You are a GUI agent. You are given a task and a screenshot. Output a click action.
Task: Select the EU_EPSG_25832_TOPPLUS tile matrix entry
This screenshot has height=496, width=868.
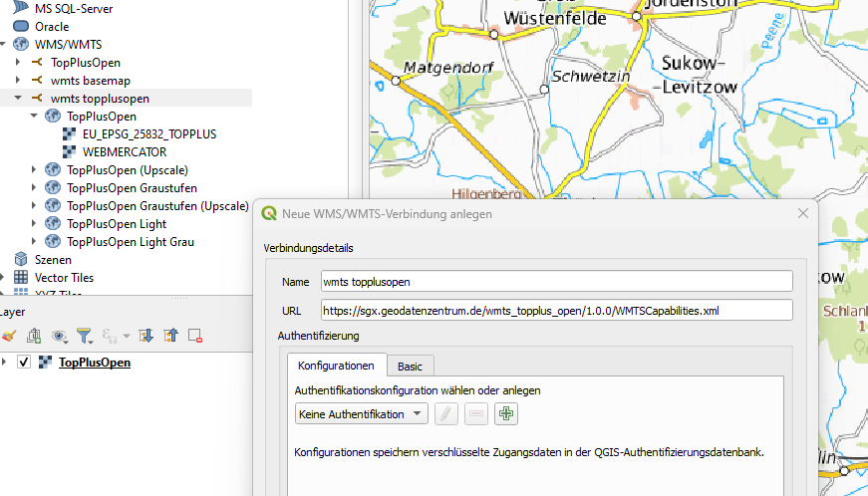click(149, 133)
